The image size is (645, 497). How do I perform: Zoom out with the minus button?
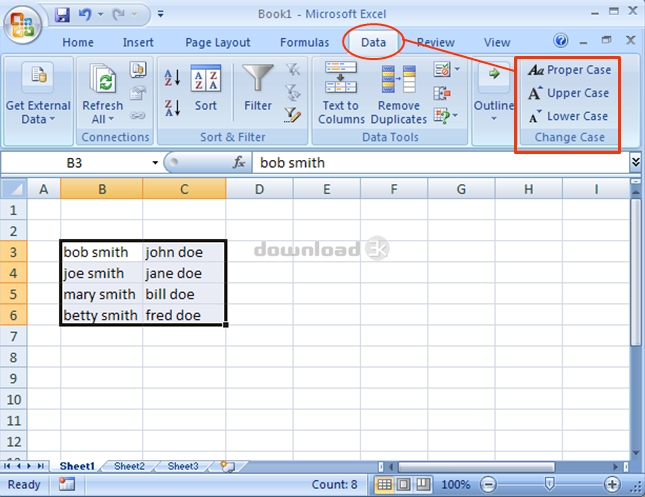488,484
